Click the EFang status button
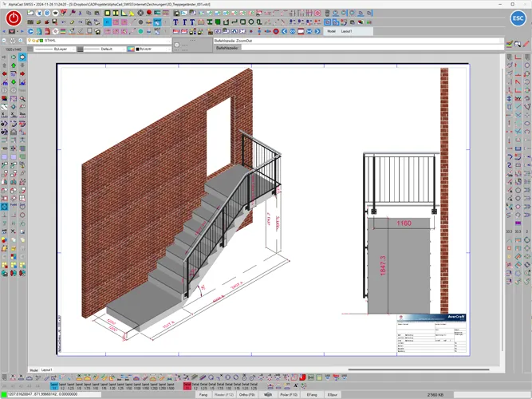The image size is (532, 399). pos(312,394)
